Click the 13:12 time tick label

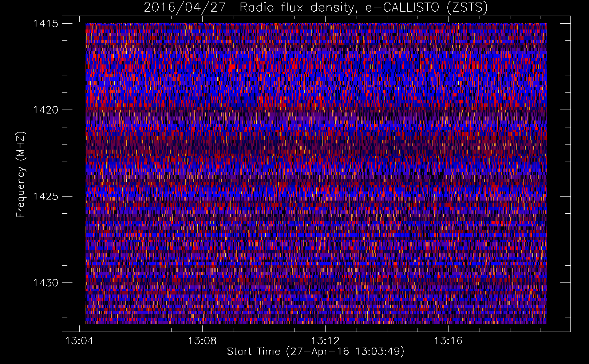(325, 341)
